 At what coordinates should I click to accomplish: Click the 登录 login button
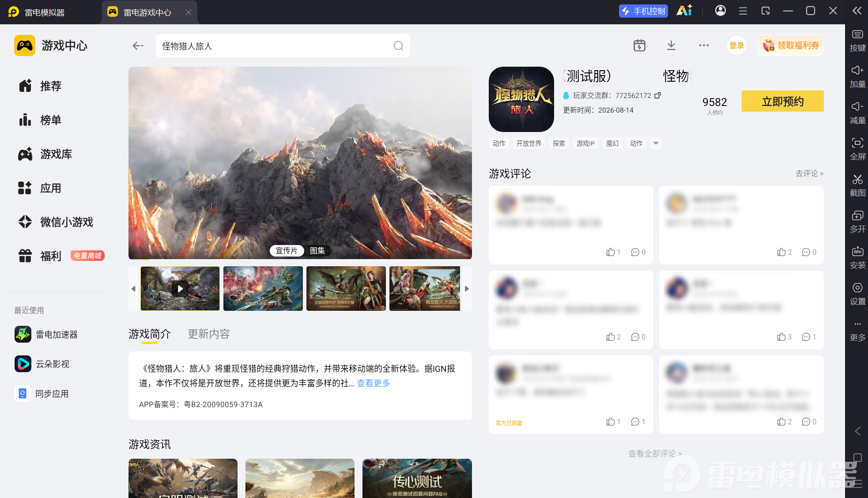[x=736, y=45]
